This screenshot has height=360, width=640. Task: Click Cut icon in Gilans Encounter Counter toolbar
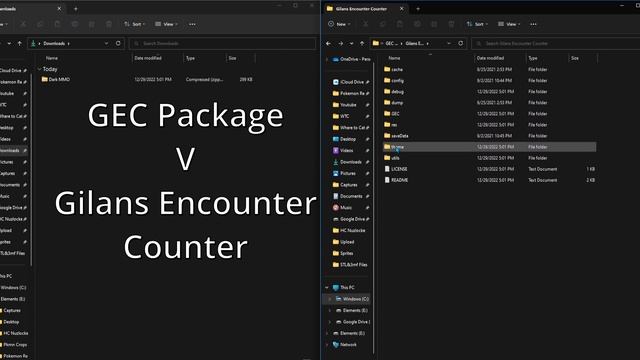pyautogui.click(x=365, y=24)
